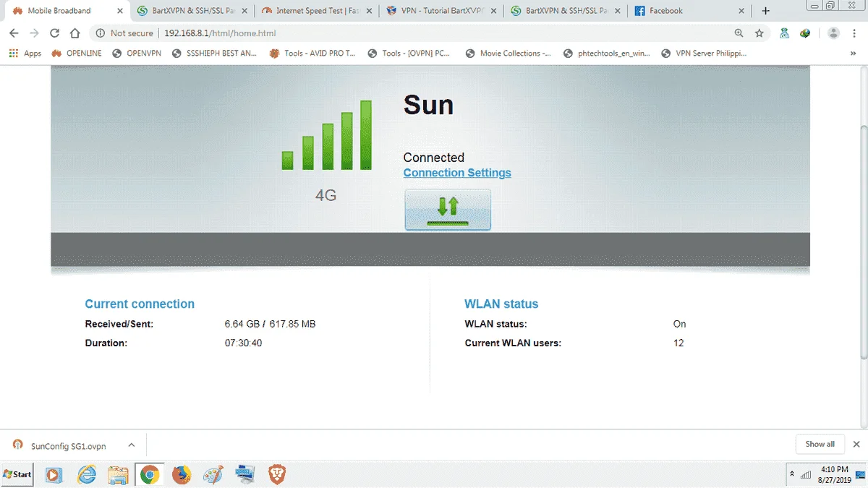
Task: Open a new tab with the plus button
Action: tap(766, 11)
